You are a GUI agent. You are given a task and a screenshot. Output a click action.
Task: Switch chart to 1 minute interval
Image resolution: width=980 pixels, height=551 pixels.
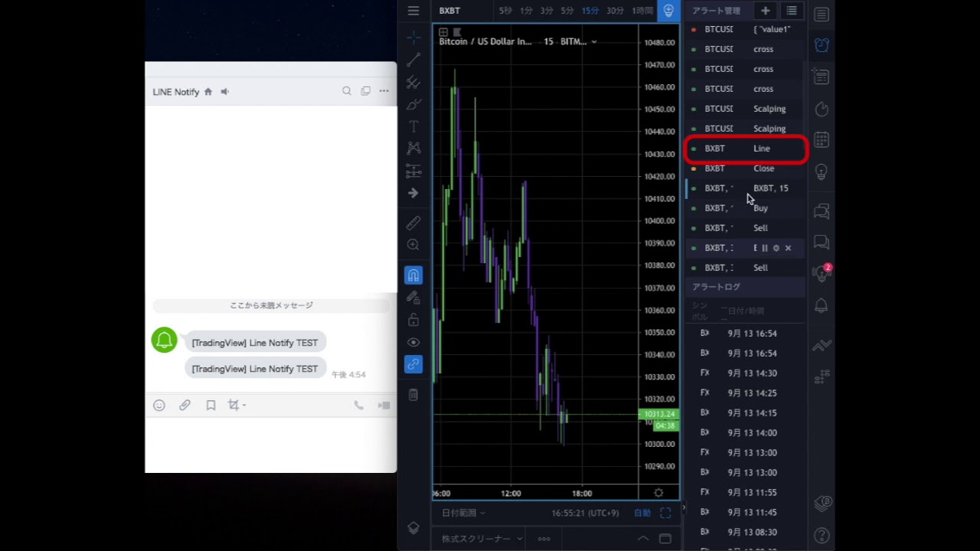[x=526, y=11]
